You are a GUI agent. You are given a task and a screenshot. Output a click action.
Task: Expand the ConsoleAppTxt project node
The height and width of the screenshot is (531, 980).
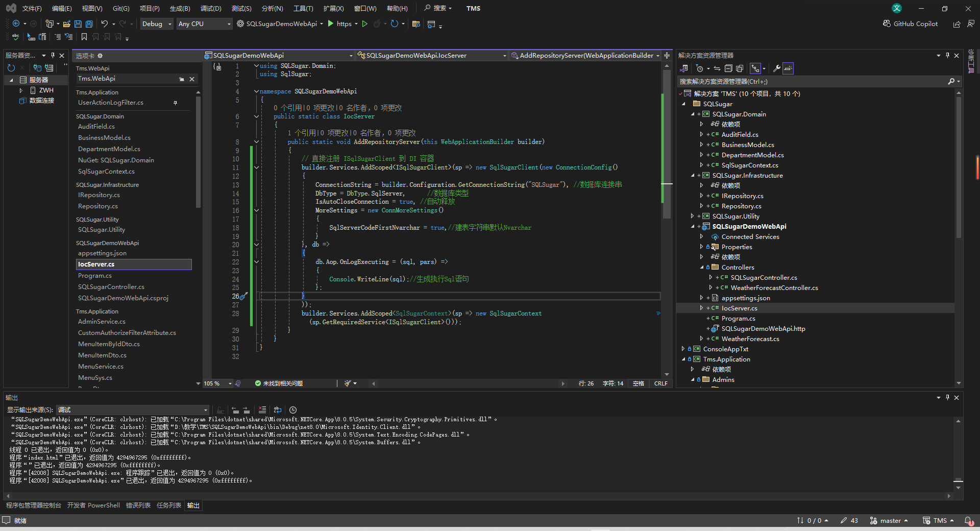coord(683,349)
